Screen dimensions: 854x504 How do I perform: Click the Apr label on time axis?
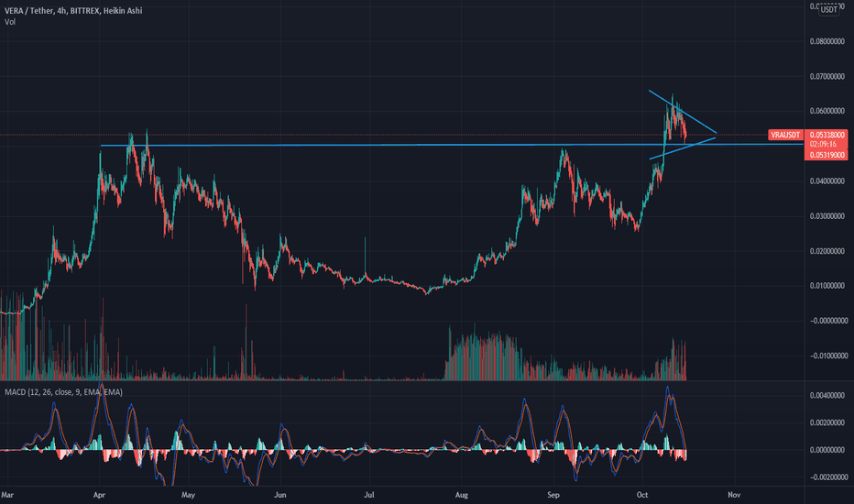coord(99,495)
